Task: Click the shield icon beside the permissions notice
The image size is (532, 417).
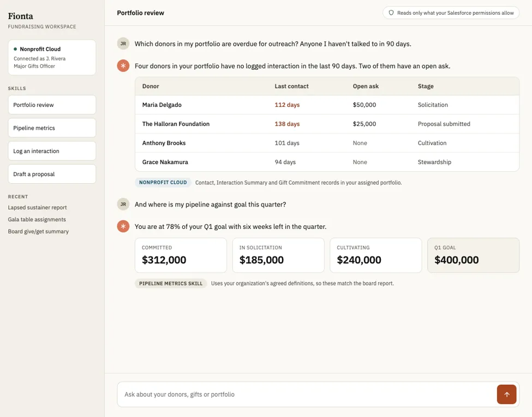Action: coord(391,13)
